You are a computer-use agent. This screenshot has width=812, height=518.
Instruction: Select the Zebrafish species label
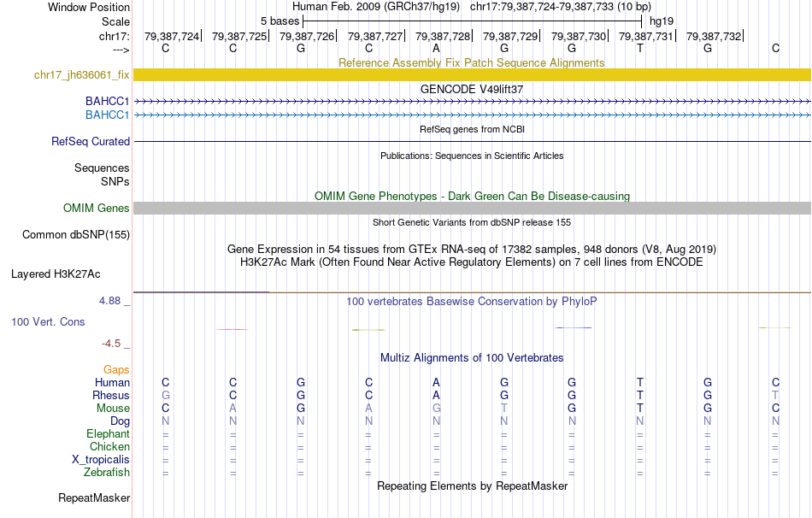pos(107,472)
